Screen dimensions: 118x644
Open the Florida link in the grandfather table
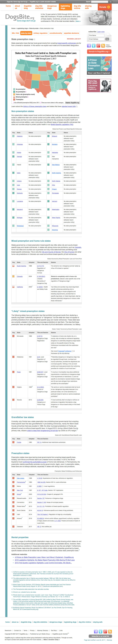point(19,442)
